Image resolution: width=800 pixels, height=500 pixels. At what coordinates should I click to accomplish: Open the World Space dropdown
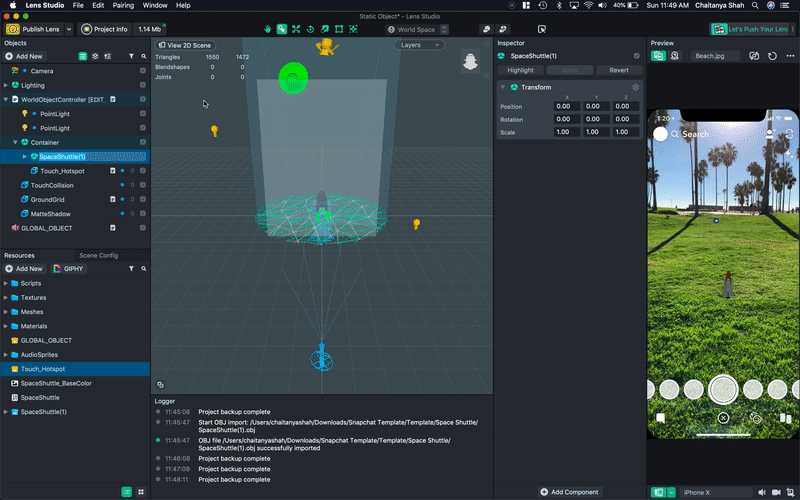417,30
